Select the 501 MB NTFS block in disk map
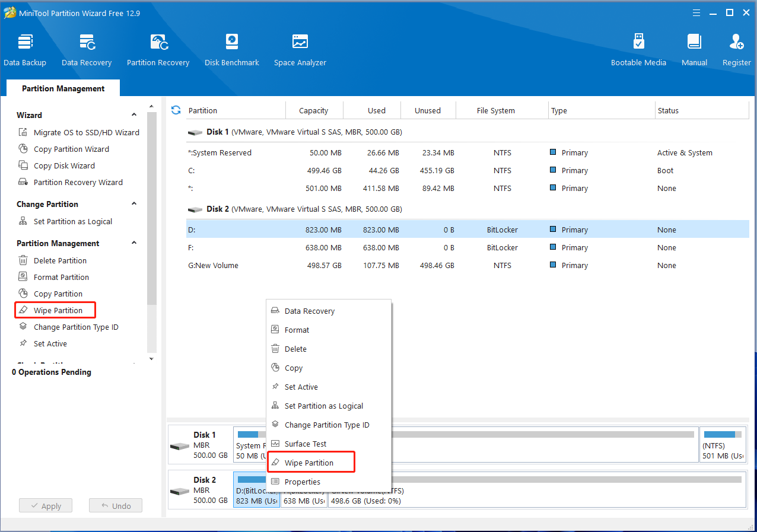The image size is (757, 532). click(723, 445)
